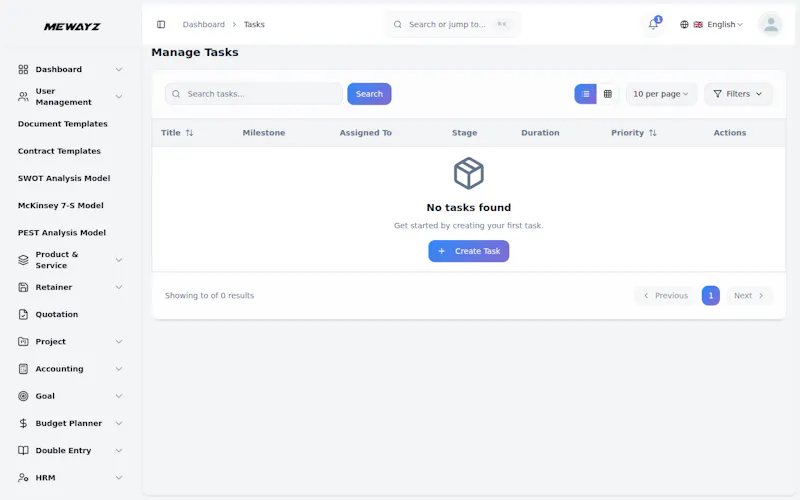Click the Manage Tasks heading
This screenshot has height=500, width=800.
pos(195,53)
